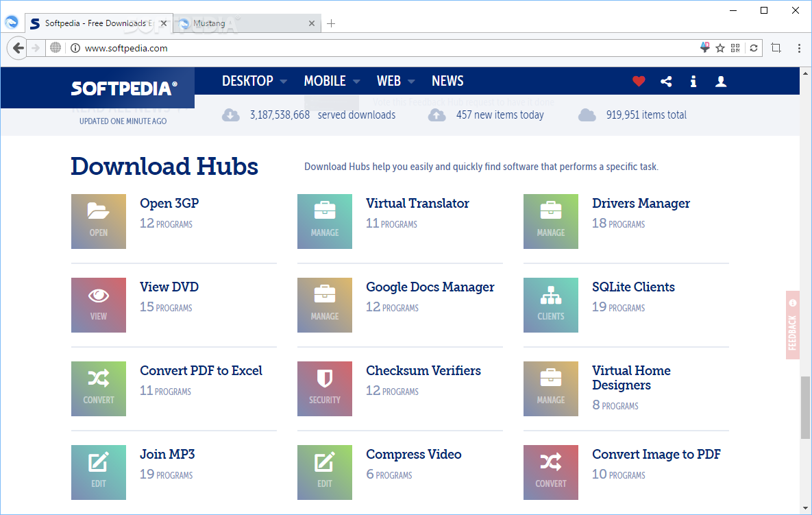This screenshot has height=515, width=812.
Task: Click the Softpedia logo
Action: click(x=124, y=88)
